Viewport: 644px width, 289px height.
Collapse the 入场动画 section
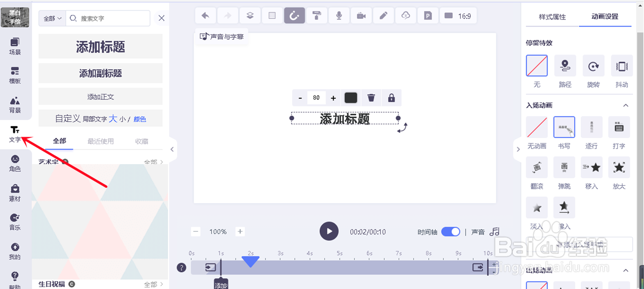coord(626,105)
